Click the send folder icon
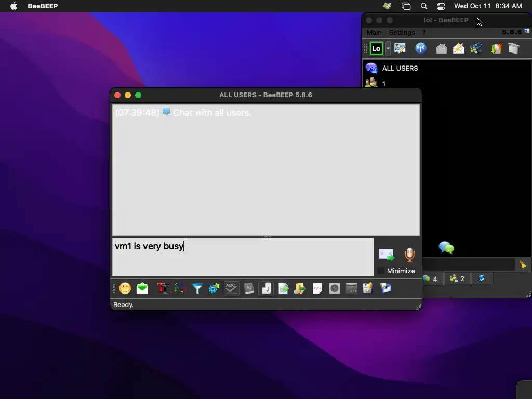This screenshot has width=532, height=399. (x=300, y=288)
